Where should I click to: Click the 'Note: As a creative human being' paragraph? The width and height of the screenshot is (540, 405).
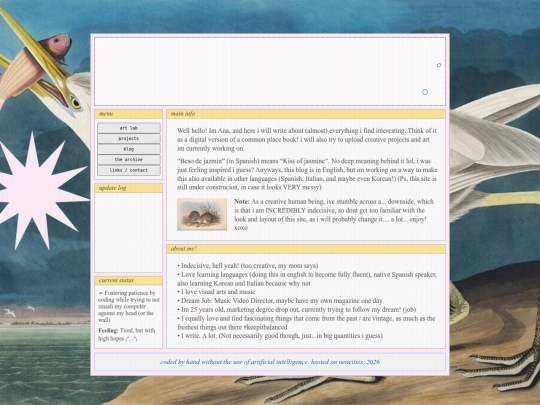click(334, 214)
